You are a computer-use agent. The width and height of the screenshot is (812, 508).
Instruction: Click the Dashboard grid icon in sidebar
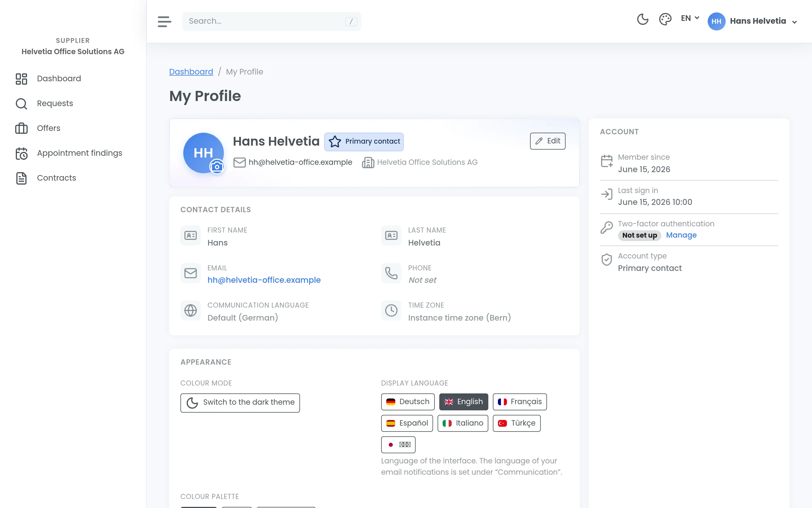pos(21,79)
